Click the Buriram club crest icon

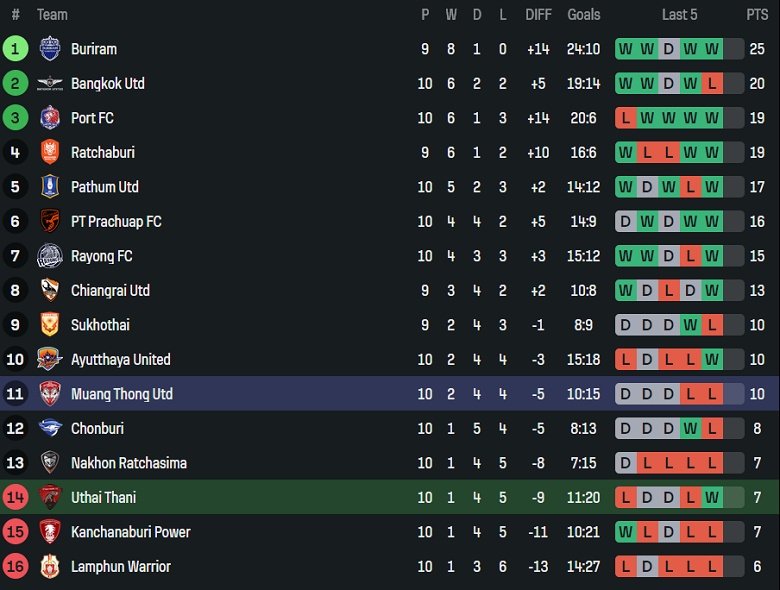(x=50, y=49)
